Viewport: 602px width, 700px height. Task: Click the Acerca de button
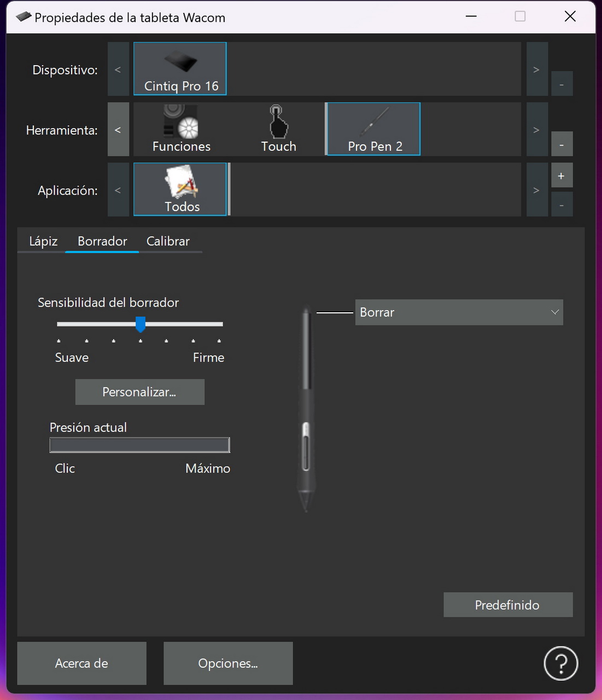[x=81, y=663]
